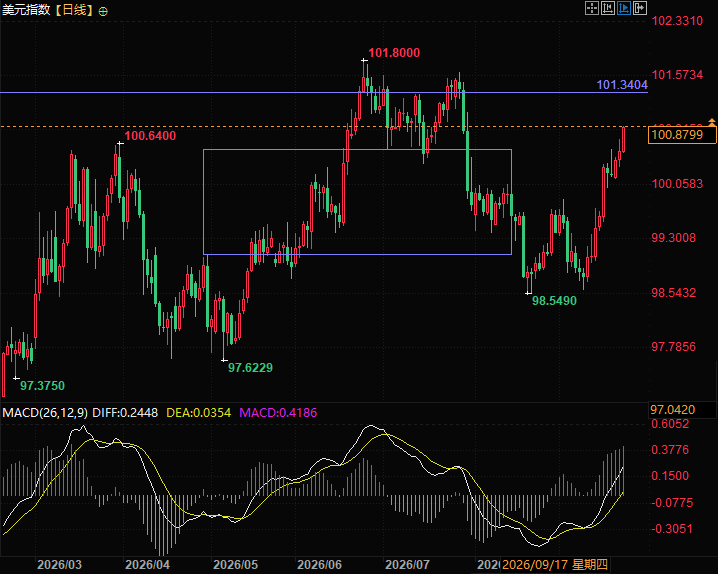Click the 美元指数 chart title
This screenshot has height=574, width=718.
(26, 10)
